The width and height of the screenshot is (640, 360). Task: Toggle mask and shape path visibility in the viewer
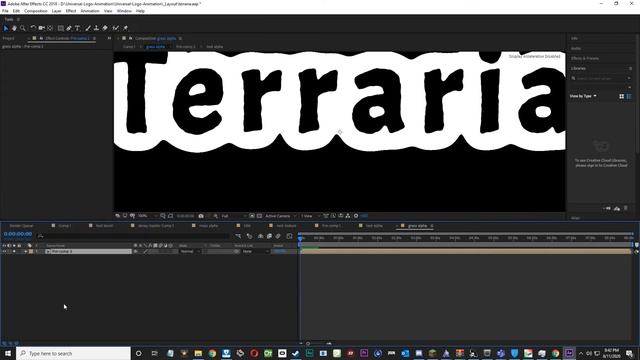pyautogui.click(x=171, y=216)
